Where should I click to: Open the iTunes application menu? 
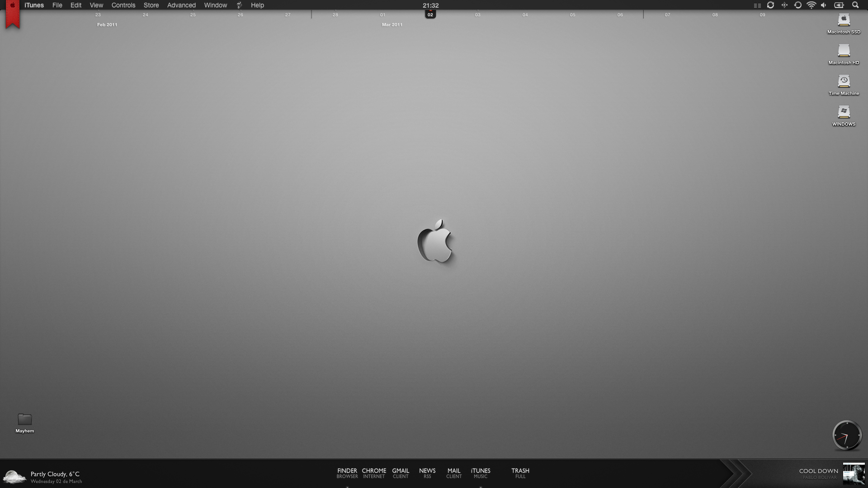pos(34,5)
